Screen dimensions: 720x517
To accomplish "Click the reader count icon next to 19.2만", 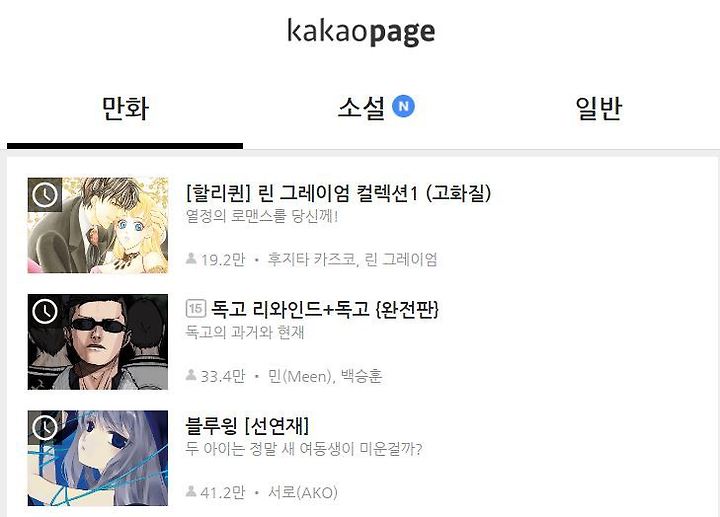I will coord(191,259).
